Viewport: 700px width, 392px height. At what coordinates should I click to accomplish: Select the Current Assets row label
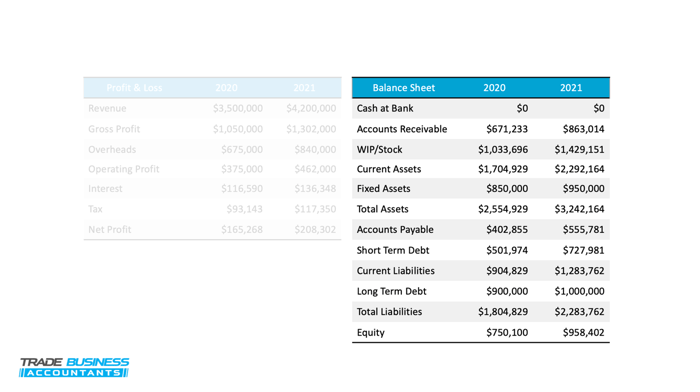pos(389,169)
